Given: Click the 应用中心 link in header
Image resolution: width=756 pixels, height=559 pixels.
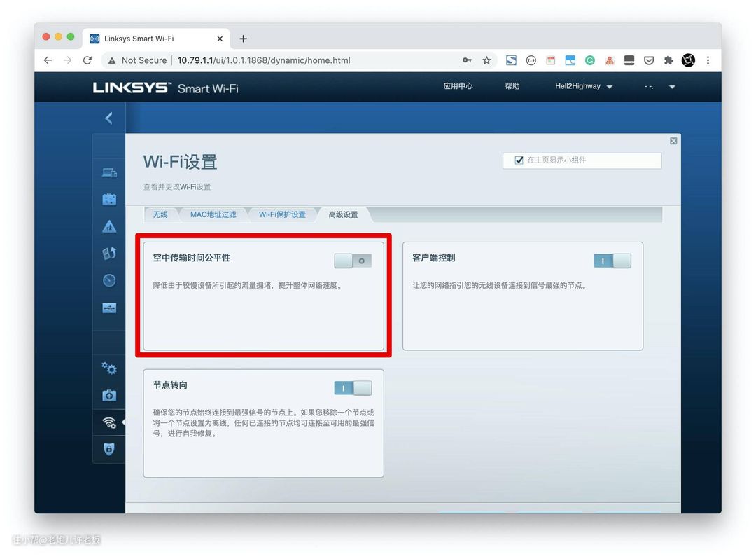Looking at the screenshot, I should 458,86.
